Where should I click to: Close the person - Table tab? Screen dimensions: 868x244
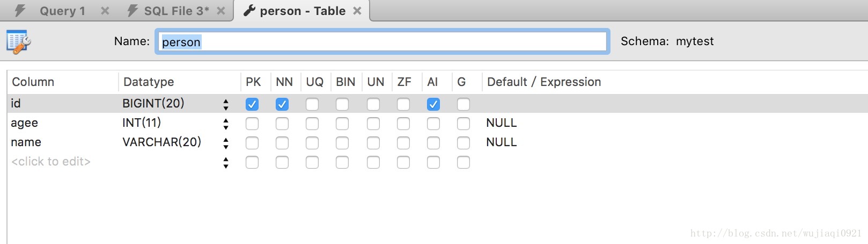(x=357, y=11)
